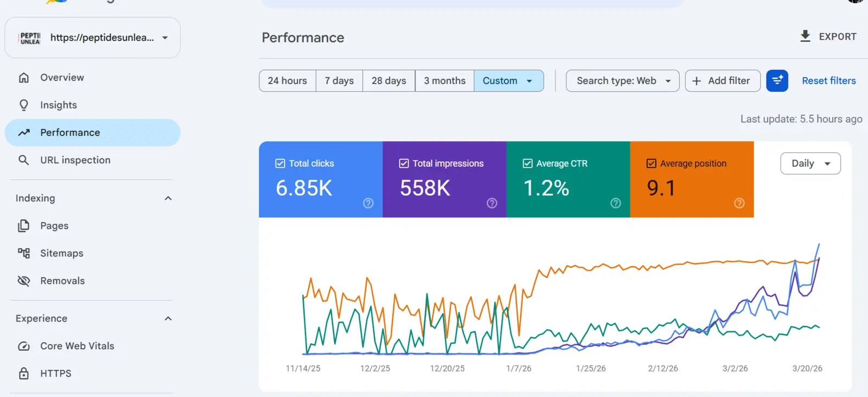This screenshot has height=397, width=868.
Task: Open the Daily granularity dropdown
Action: 810,163
